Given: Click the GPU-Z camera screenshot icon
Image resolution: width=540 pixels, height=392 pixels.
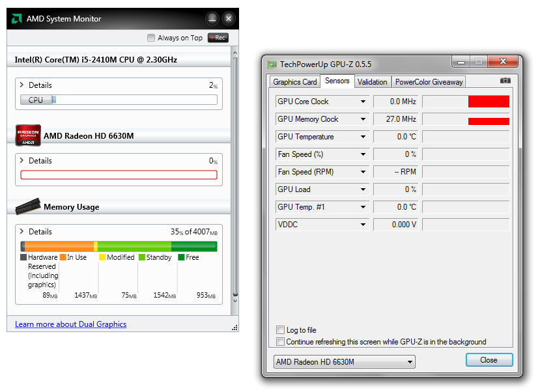Looking at the screenshot, I should (x=505, y=81).
